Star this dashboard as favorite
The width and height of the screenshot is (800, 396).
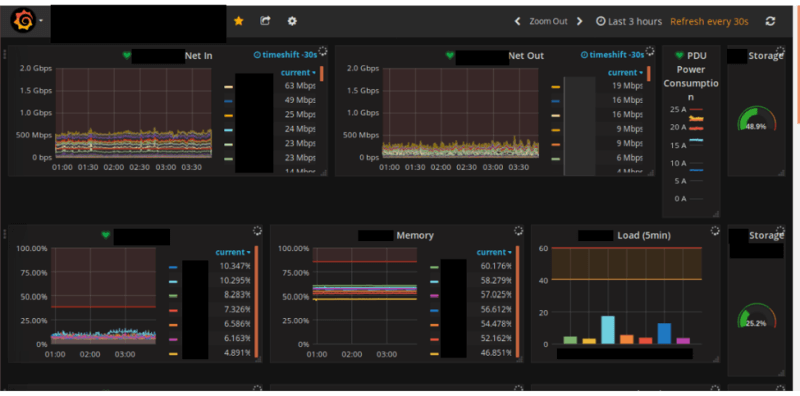tap(238, 21)
